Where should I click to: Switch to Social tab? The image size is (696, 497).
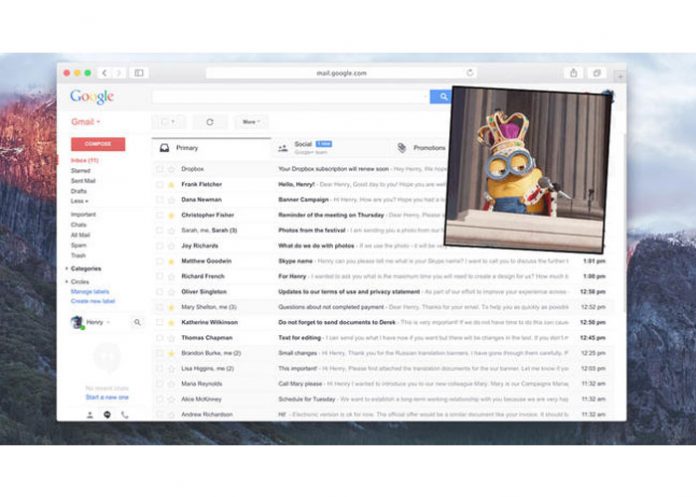330,148
